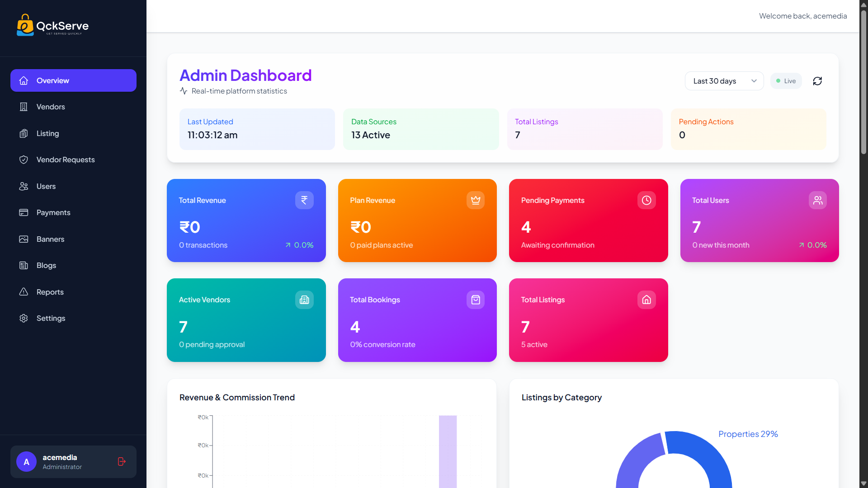Click the rupee icon on Total Revenue

point(304,200)
